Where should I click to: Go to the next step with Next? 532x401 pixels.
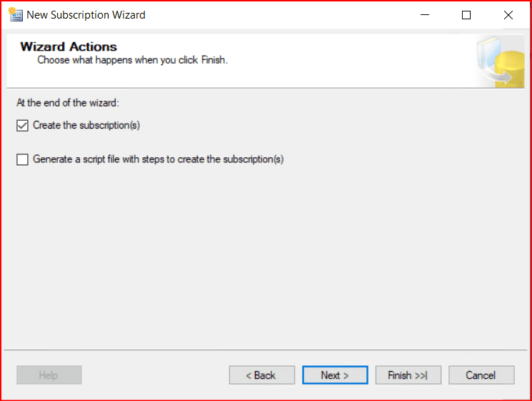pyautogui.click(x=334, y=375)
